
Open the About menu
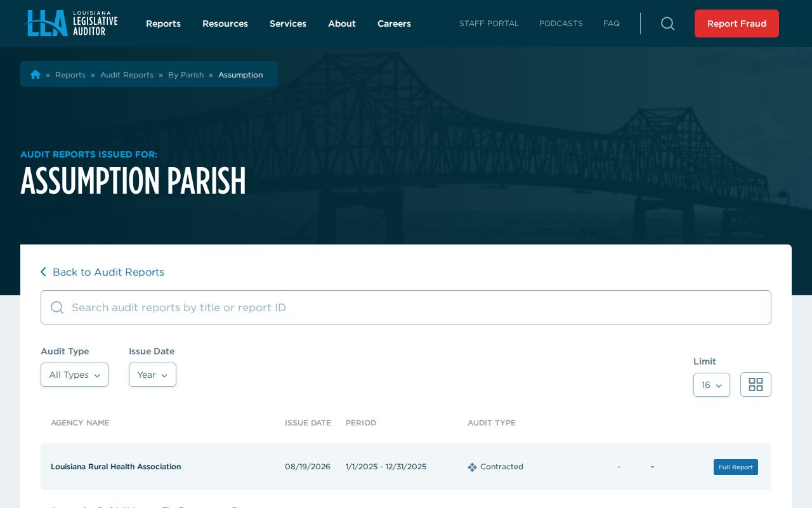[342, 23]
